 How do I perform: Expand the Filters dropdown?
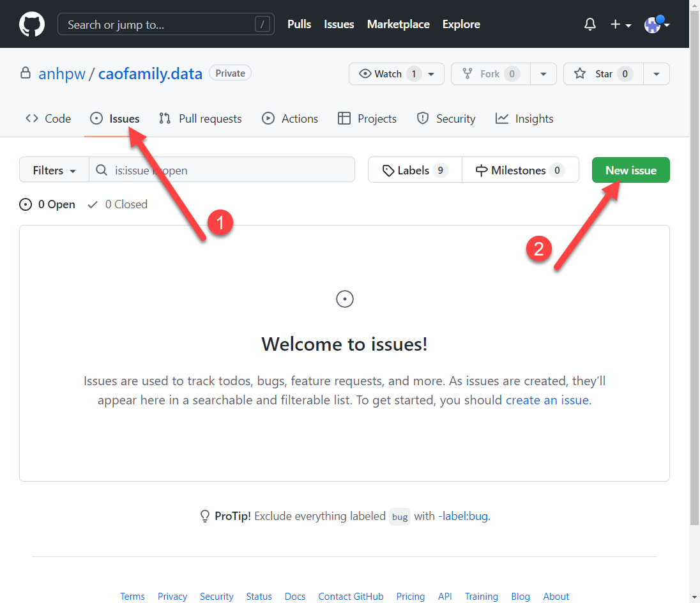[54, 171]
